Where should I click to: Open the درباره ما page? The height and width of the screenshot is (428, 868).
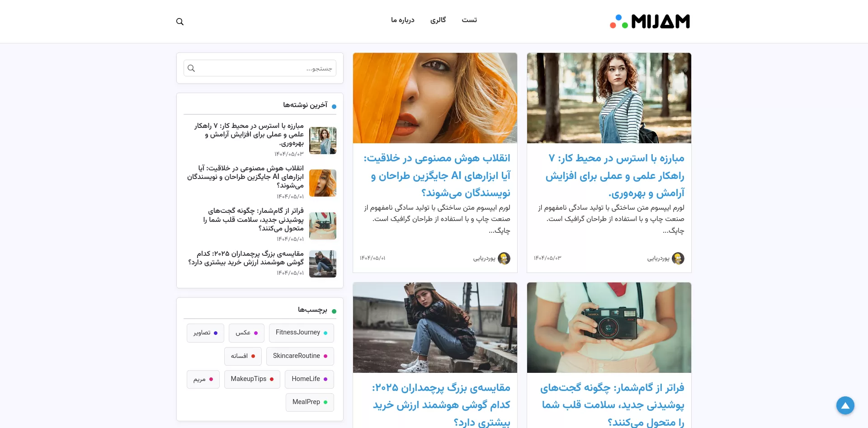(403, 20)
